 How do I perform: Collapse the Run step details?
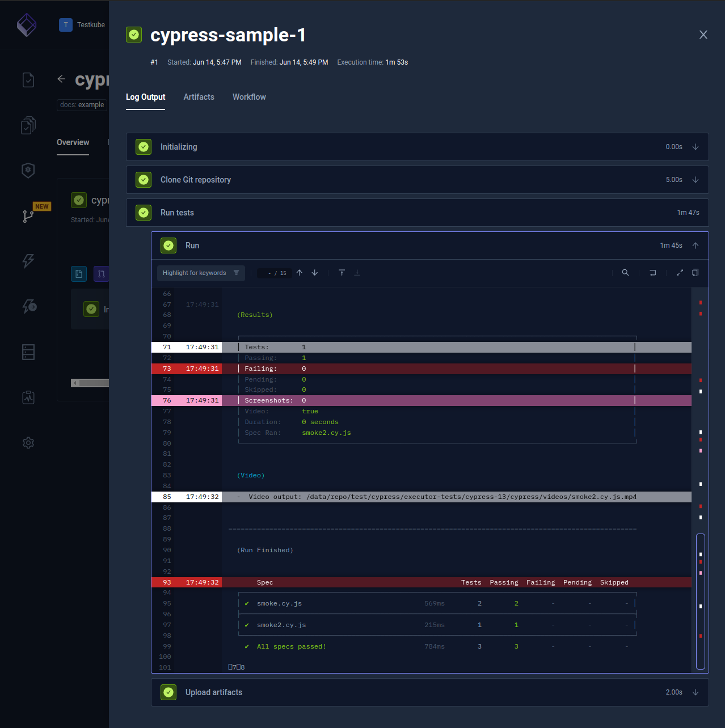[x=696, y=246]
